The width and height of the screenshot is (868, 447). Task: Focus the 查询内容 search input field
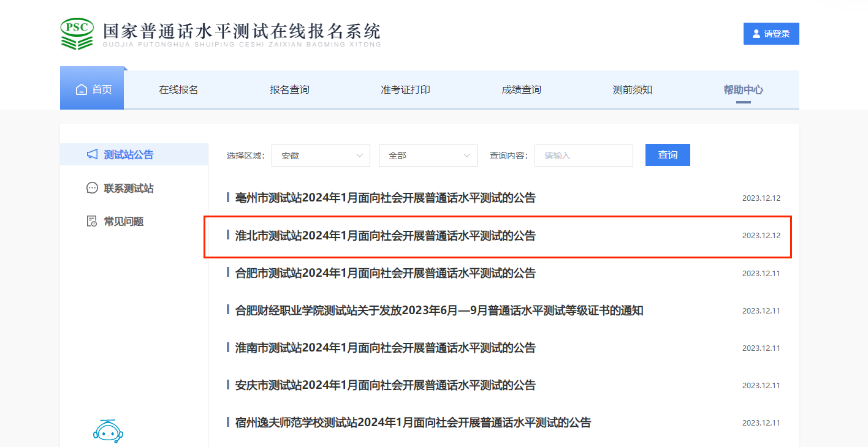[583, 156]
